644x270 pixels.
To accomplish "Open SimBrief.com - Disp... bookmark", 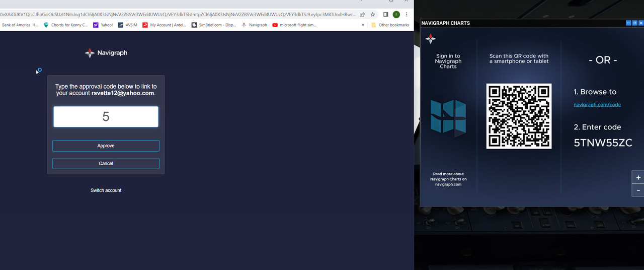I will click(x=214, y=25).
